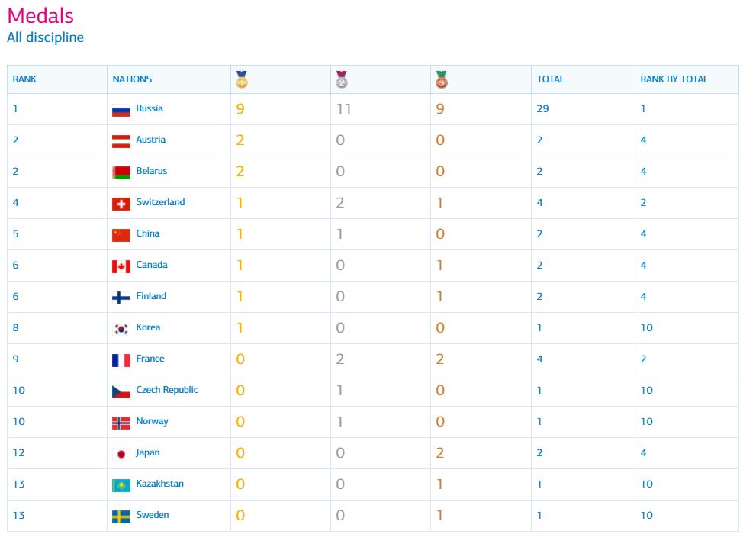Click the Sweden flag icon
The image size is (756, 544).
(x=121, y=517)
